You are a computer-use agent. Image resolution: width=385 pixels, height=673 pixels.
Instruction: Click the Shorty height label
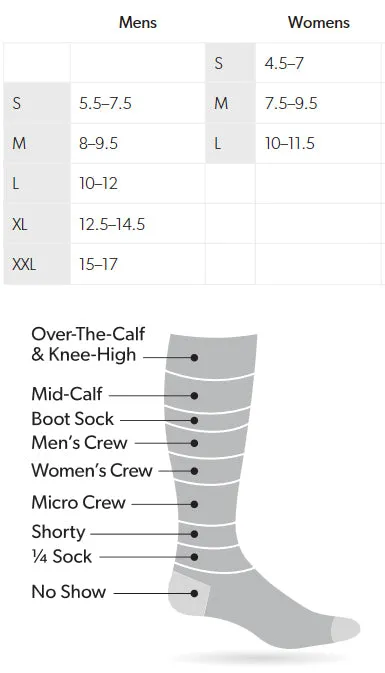click(58, 533)
